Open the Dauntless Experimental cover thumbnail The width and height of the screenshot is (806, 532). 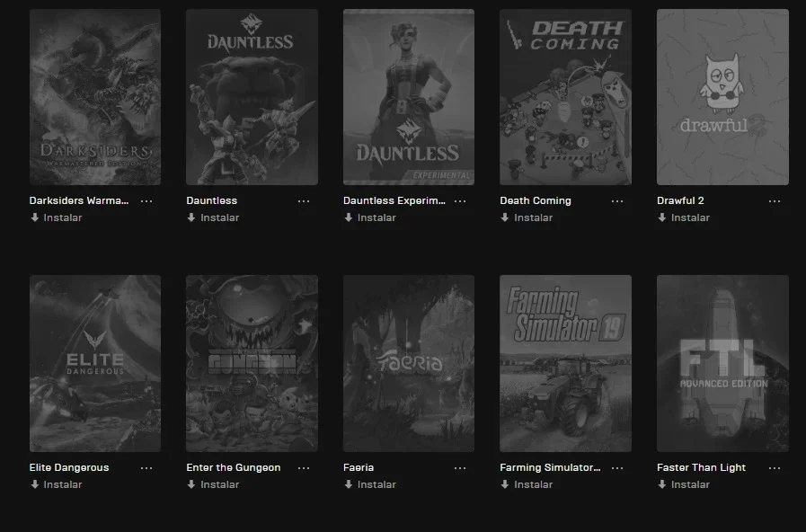coord(409,97)
